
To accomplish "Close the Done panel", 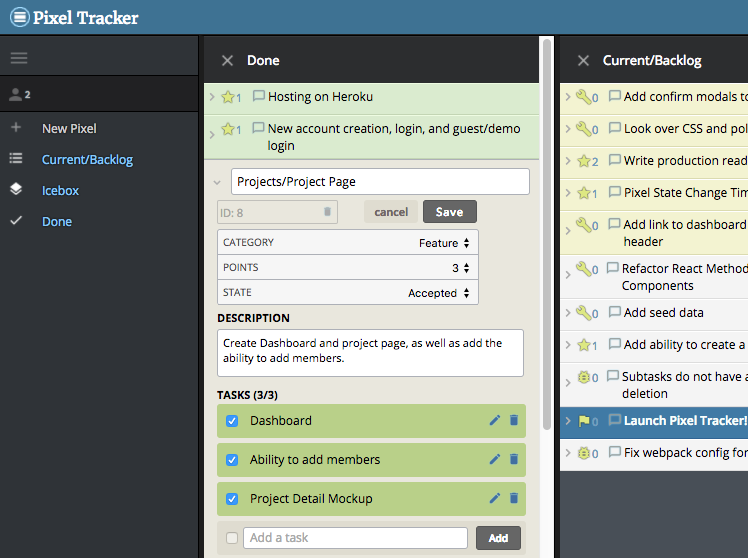I will pos(228,61).
